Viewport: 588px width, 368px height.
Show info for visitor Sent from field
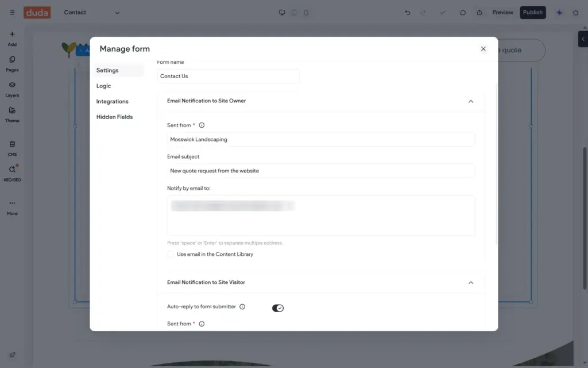(x=202, y=324)
